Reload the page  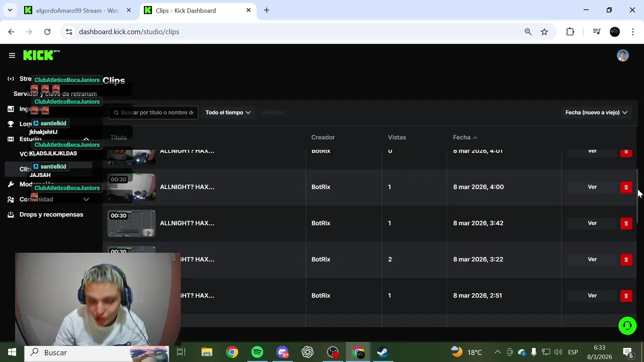click(x=47, y=32)
